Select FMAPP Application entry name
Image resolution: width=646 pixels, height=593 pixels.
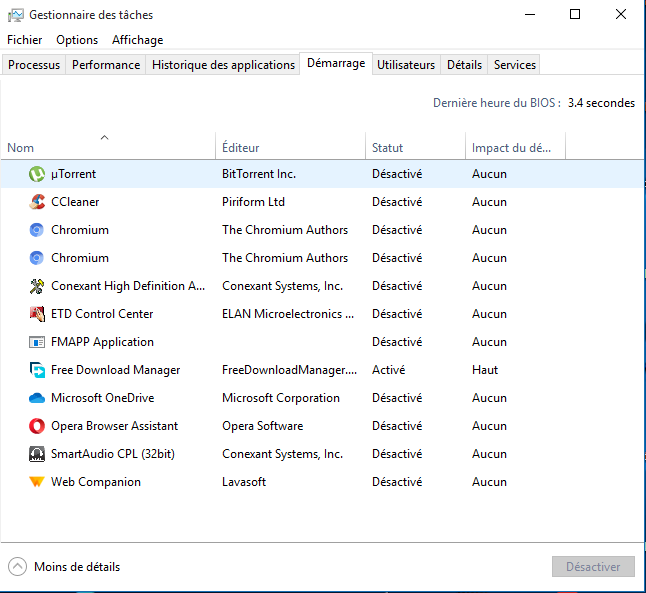click(x=102, y=342)
